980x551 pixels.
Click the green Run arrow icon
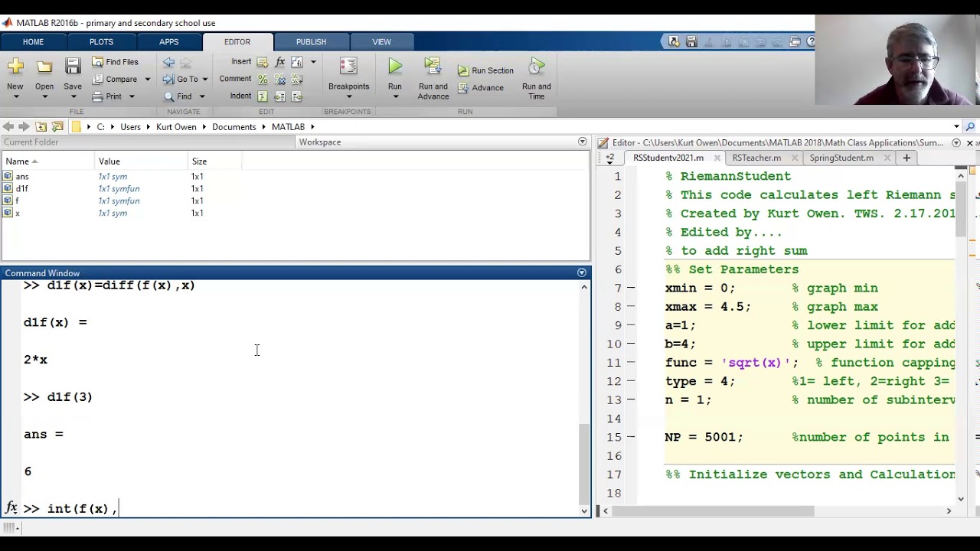click(394, 67)
